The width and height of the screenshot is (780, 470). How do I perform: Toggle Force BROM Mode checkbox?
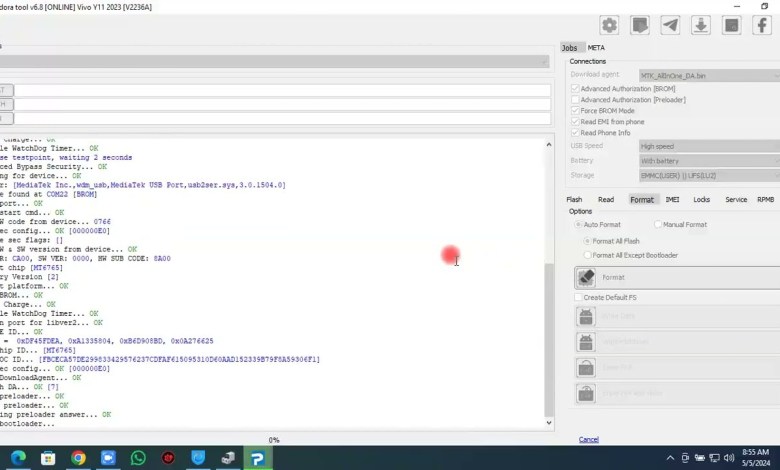(x=575, y=111)
